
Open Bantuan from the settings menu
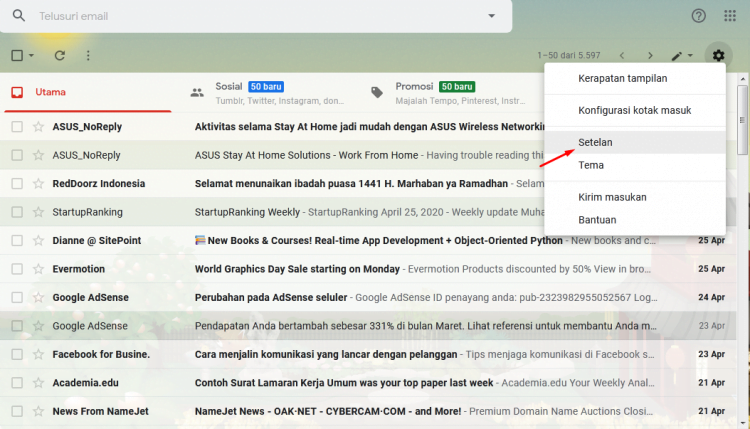click(635, 220)
